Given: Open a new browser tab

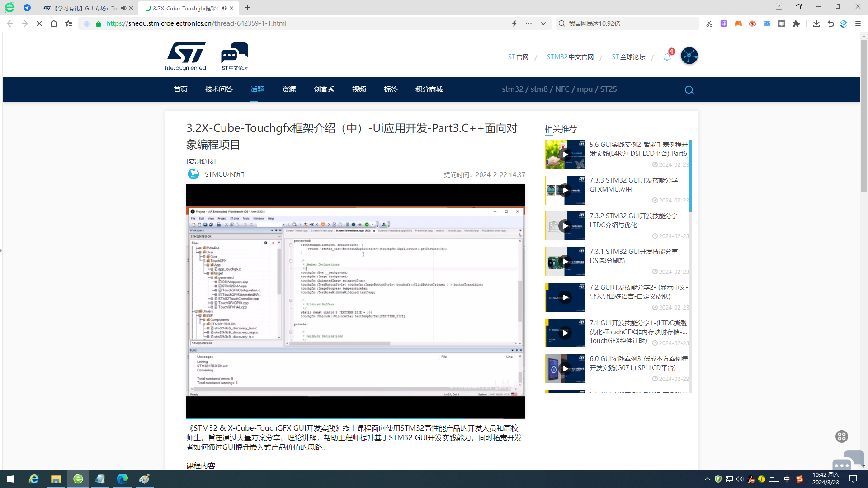Looking at the screenshot, I should [x=248, y=8].
